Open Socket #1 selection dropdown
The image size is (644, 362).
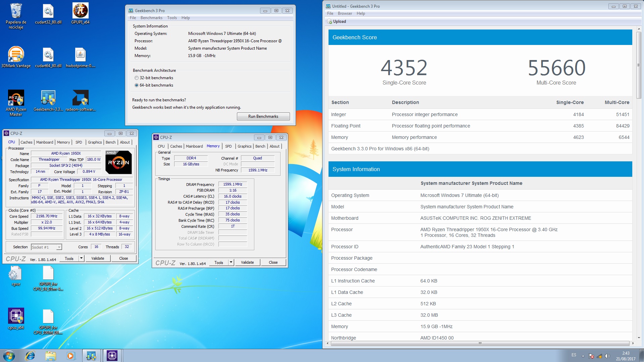coord(47,247)
